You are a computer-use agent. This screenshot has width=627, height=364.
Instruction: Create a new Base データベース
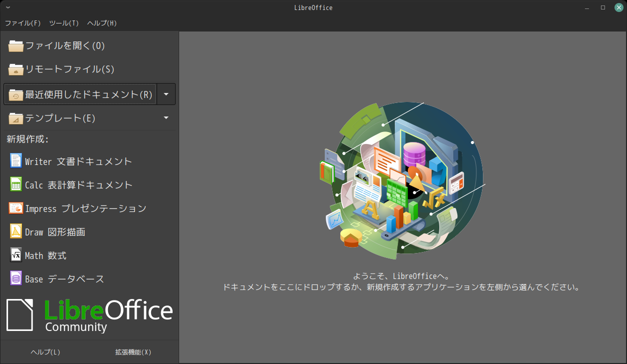tap(90, 278)
